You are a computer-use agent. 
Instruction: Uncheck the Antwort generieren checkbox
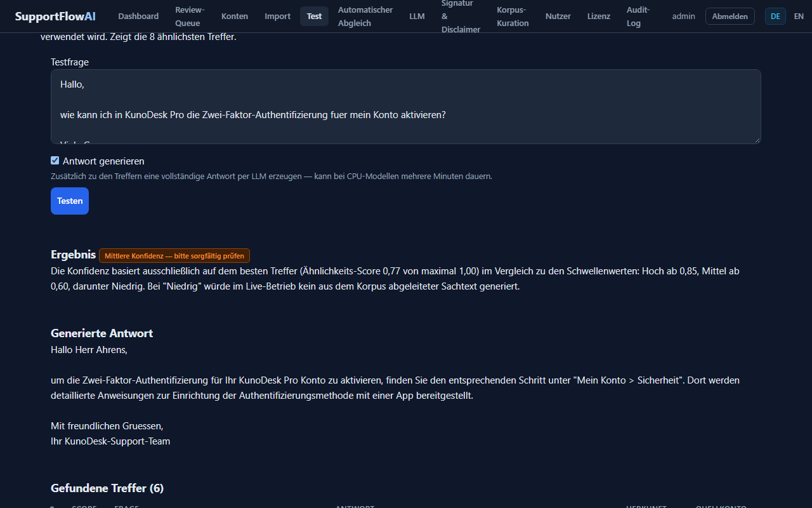55,161
